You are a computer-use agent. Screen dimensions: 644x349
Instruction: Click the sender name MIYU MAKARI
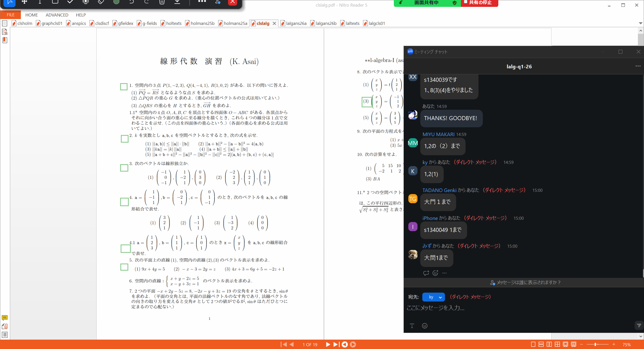(x=438, y=134)
